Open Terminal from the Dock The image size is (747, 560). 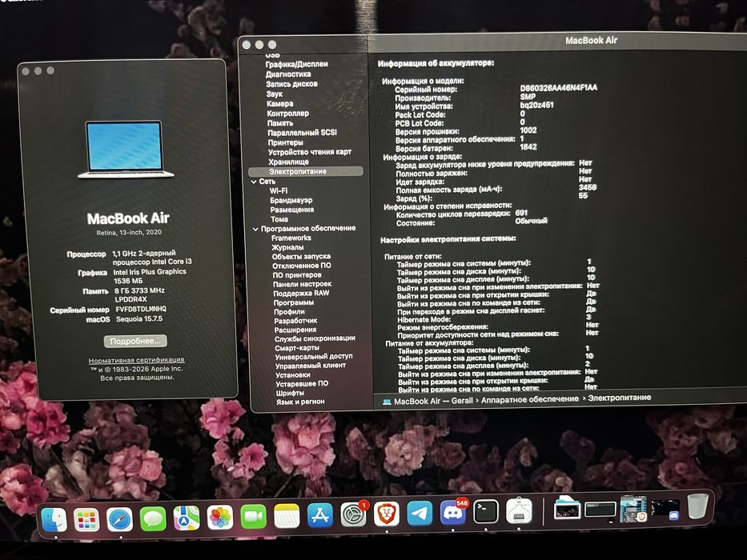point(486,512)
